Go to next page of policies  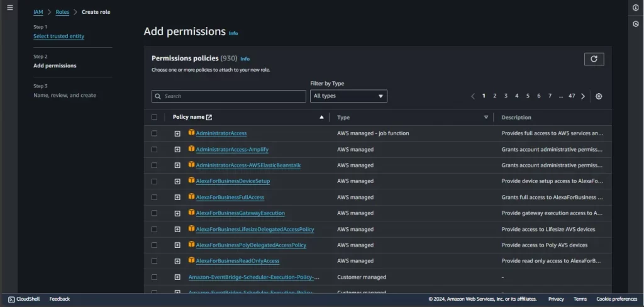[x=583, y=96]
